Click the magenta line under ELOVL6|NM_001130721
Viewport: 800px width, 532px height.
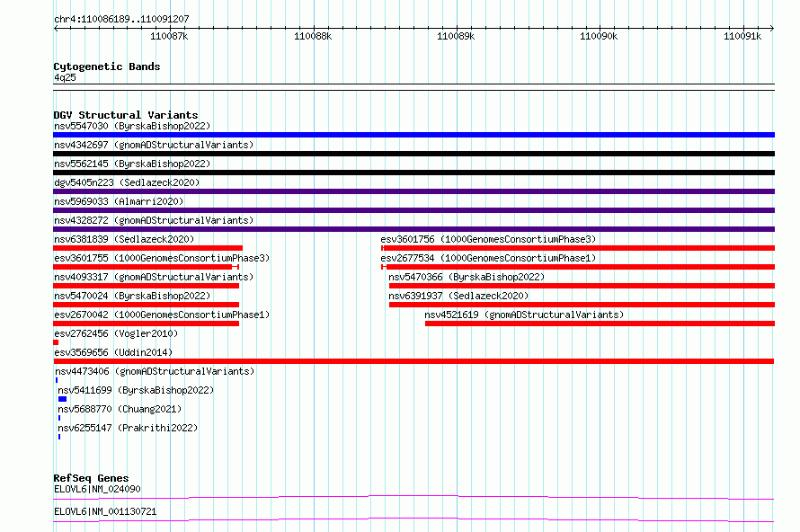tap(413, 519)
